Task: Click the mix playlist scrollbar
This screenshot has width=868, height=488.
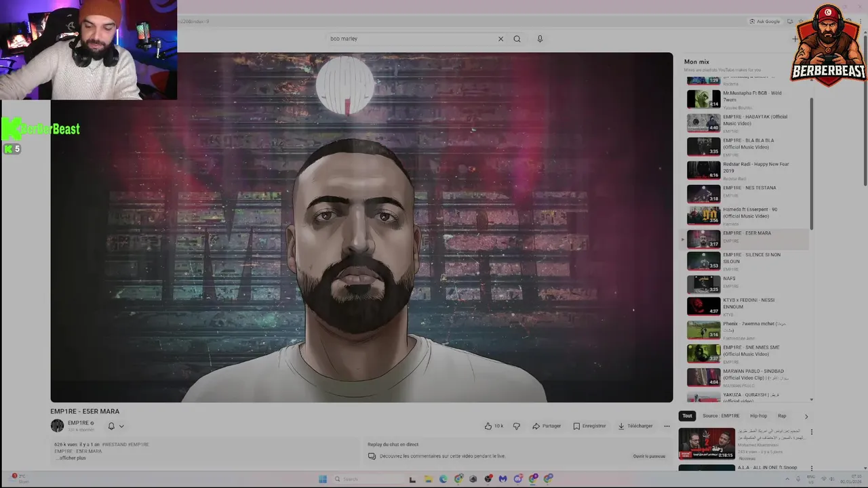Action: pyautogui.click(x=812, y=163)
